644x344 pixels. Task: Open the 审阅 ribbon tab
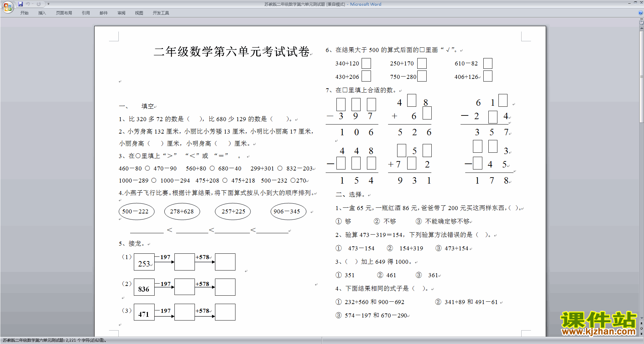tap(121, 13)
